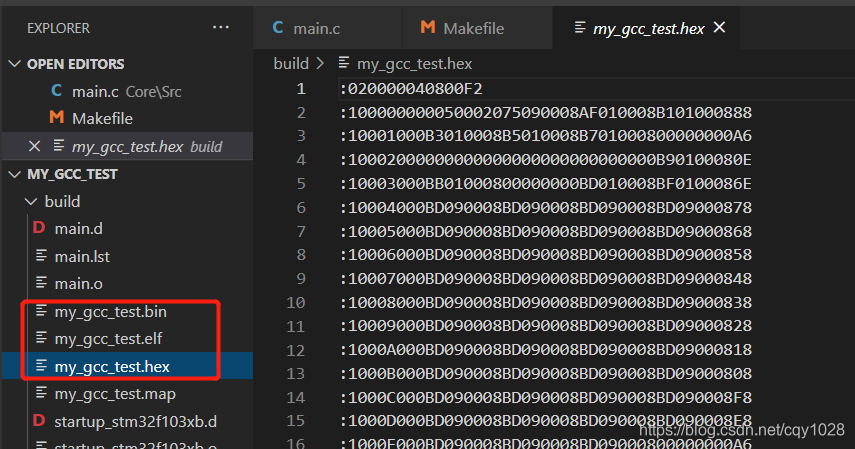Click the D icon beside main.d
Viewport: 855px width, 449px height.
pyautogui.click(x=39, y=228)
